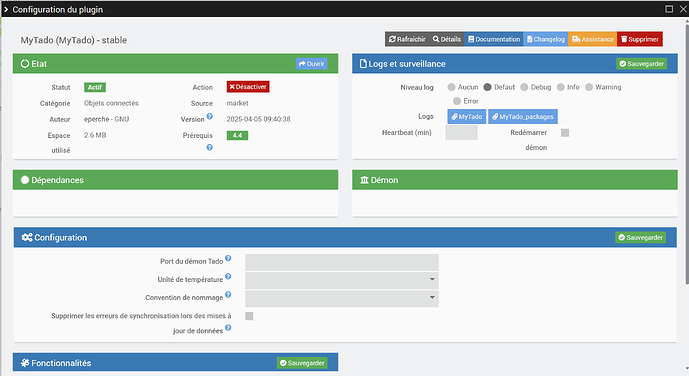Click the green Actif status badge

click(95, 87)
